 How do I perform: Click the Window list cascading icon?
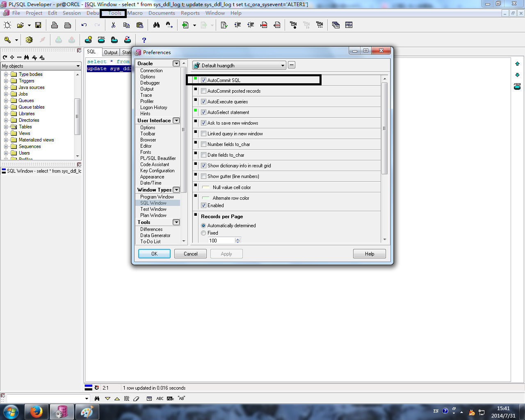coord(336,25)
